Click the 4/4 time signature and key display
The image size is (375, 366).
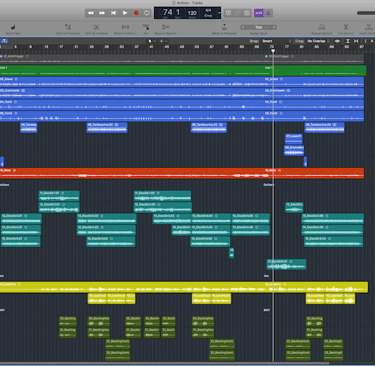208,13
